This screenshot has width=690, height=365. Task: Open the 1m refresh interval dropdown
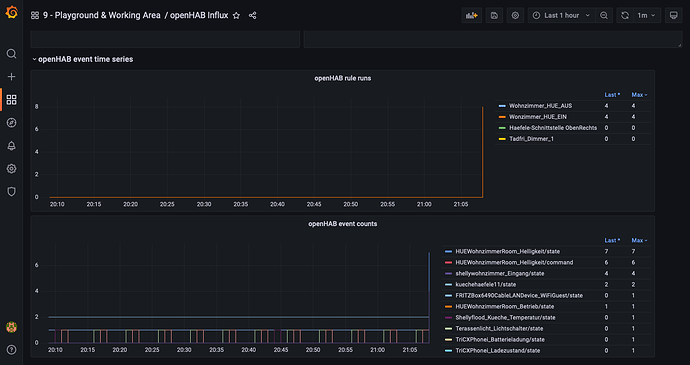click(x=647, y=15)
